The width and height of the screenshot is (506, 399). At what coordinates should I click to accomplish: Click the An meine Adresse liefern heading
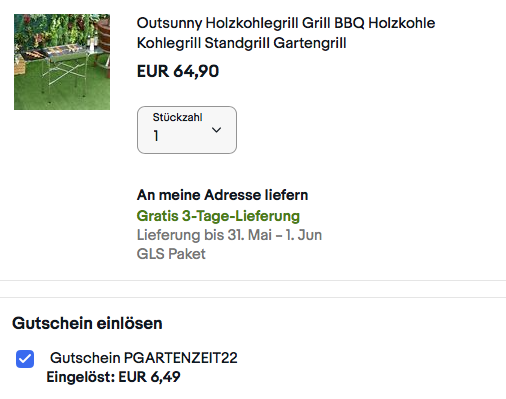(x=222, y=195)
